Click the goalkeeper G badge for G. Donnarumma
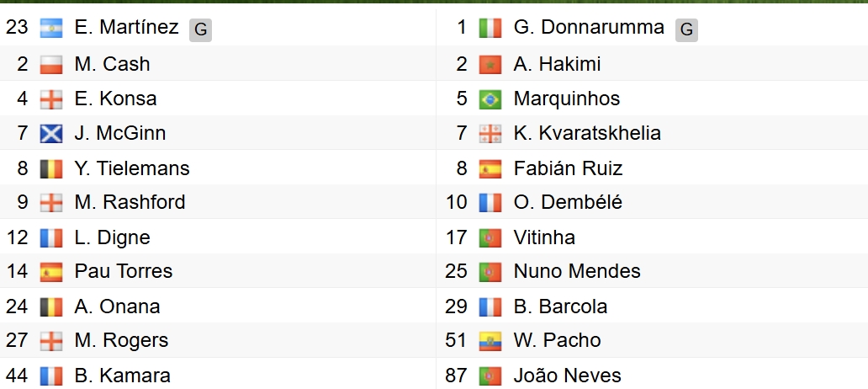Screen dimensions: 868x389 (686, 29)
